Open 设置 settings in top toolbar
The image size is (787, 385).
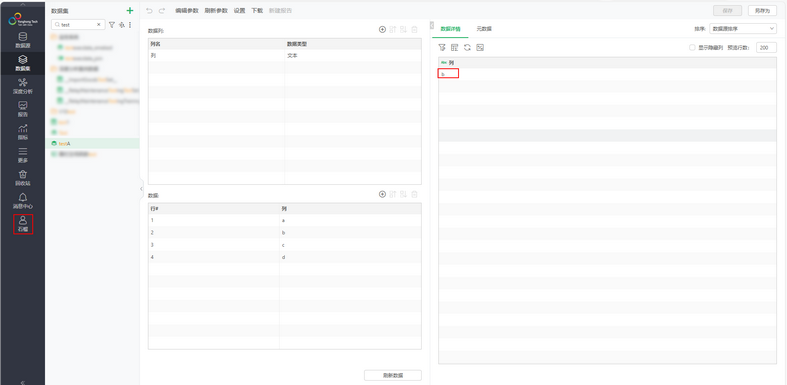(239, 11)
